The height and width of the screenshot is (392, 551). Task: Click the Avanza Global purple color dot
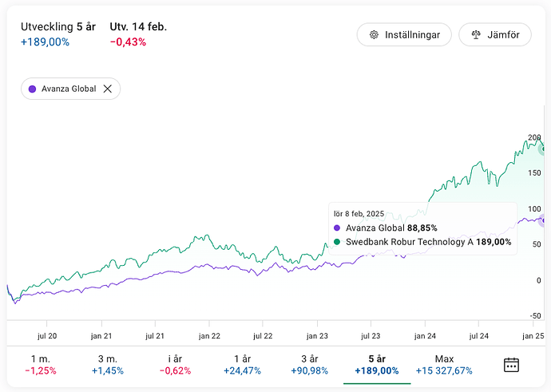coord(32,89)
